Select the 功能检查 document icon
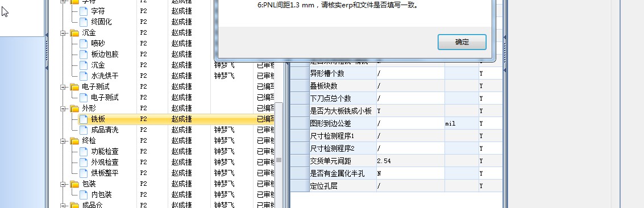 click(84, 151)
